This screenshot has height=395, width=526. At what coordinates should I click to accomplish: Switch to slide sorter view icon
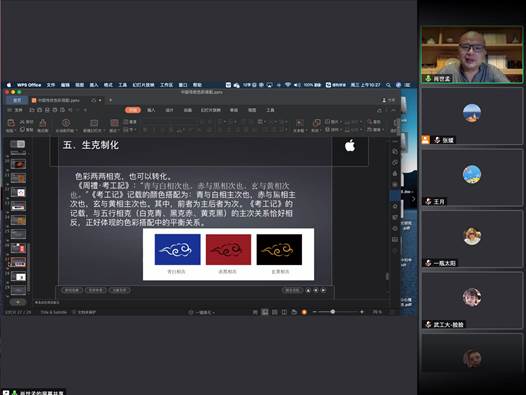[274, 312]
